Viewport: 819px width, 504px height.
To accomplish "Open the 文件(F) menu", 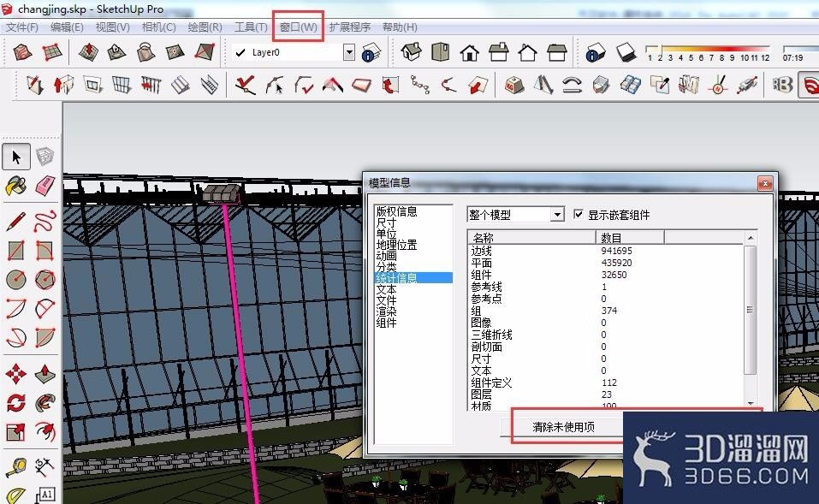I will pos(22,27).
